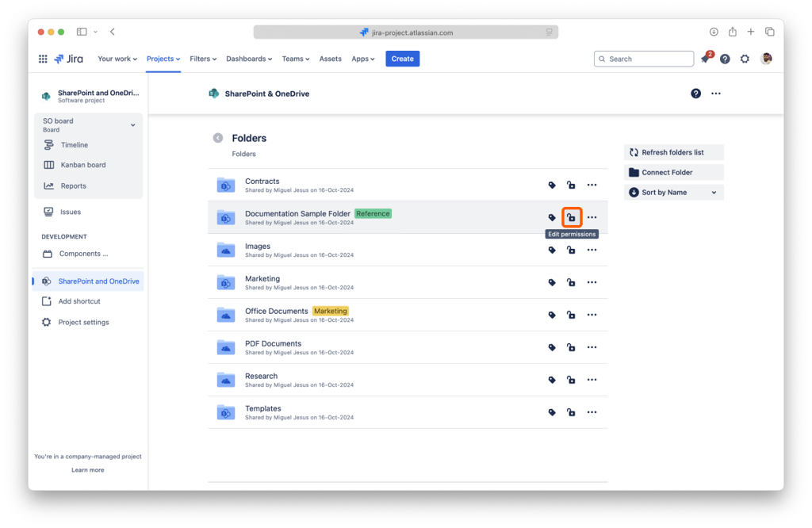Image resolution: width=812 pixels, height=528 pixels.
Task: Click the tag icon for Contracts folder
Action: [552, 185]
